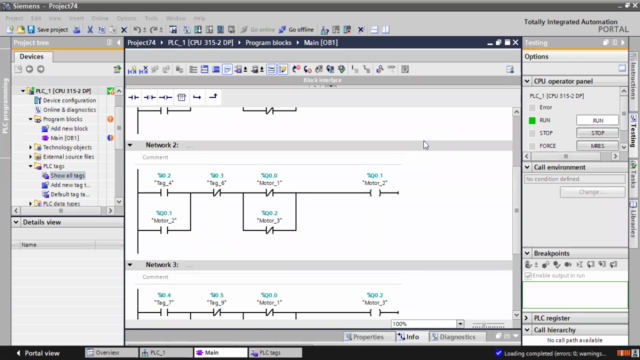Open the zoom percentage dropdown
The height and width of the screenshot is (360, 640).
(x=460, y=324)
